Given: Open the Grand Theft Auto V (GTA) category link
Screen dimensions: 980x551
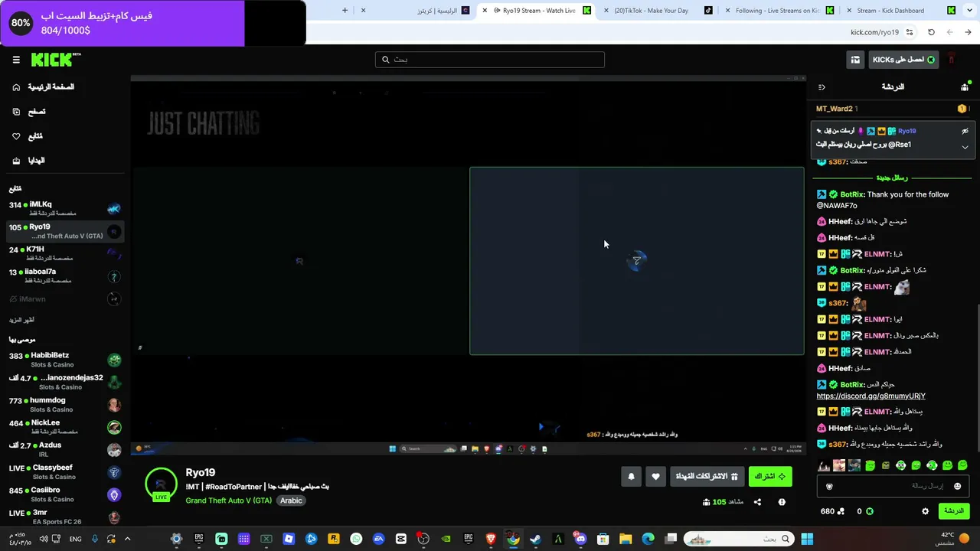Looking at the screenshot, I should 228,500.
